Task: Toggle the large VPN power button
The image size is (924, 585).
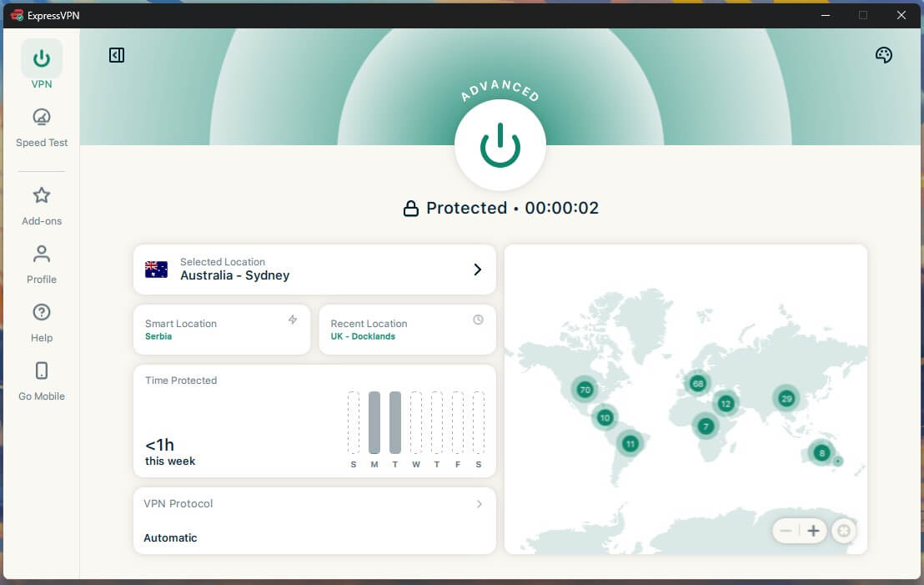Action: point(500,145)
